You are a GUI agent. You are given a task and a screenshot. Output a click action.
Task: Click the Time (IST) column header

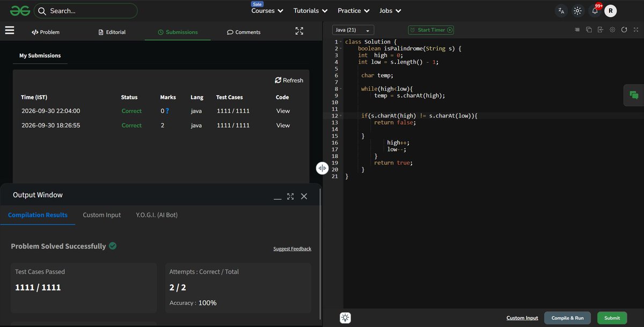tap(34, 97)
